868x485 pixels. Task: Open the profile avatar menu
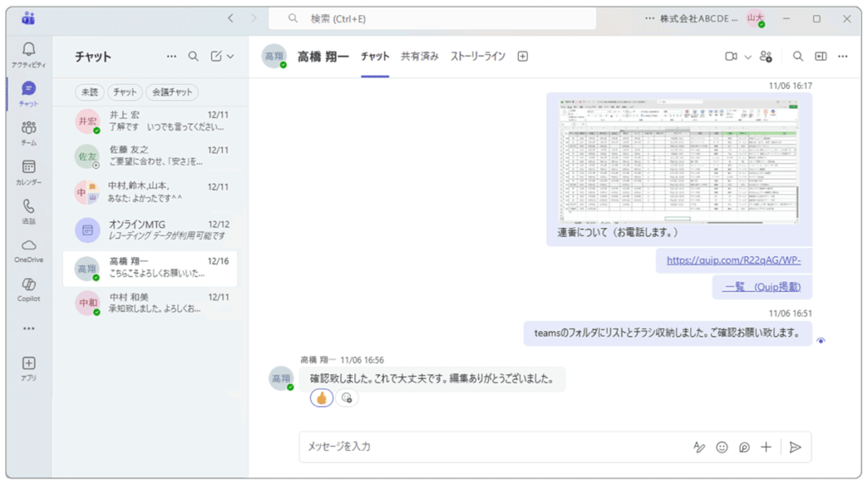coord(755,19)
